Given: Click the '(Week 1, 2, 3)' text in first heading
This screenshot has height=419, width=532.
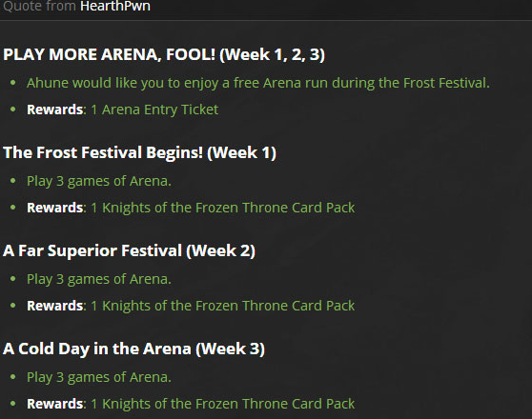Looking at the screenshot, I should [x=272, y=54].
